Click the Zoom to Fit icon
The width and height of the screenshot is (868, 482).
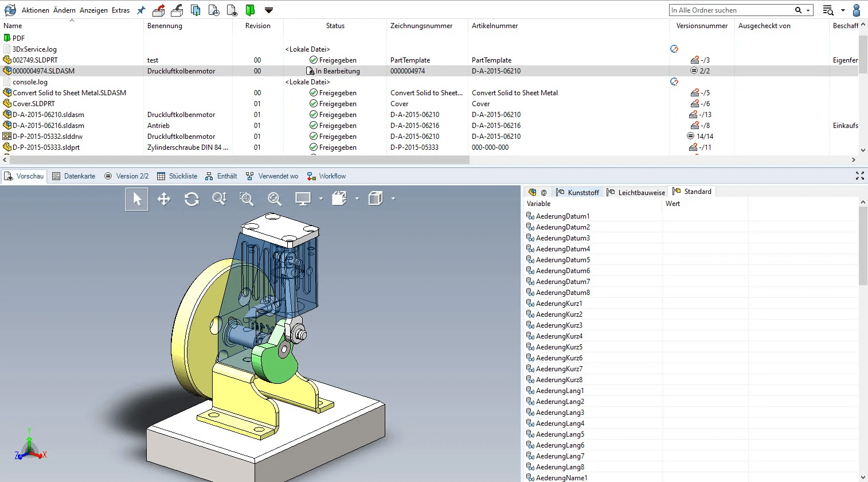tap(274, 199)
